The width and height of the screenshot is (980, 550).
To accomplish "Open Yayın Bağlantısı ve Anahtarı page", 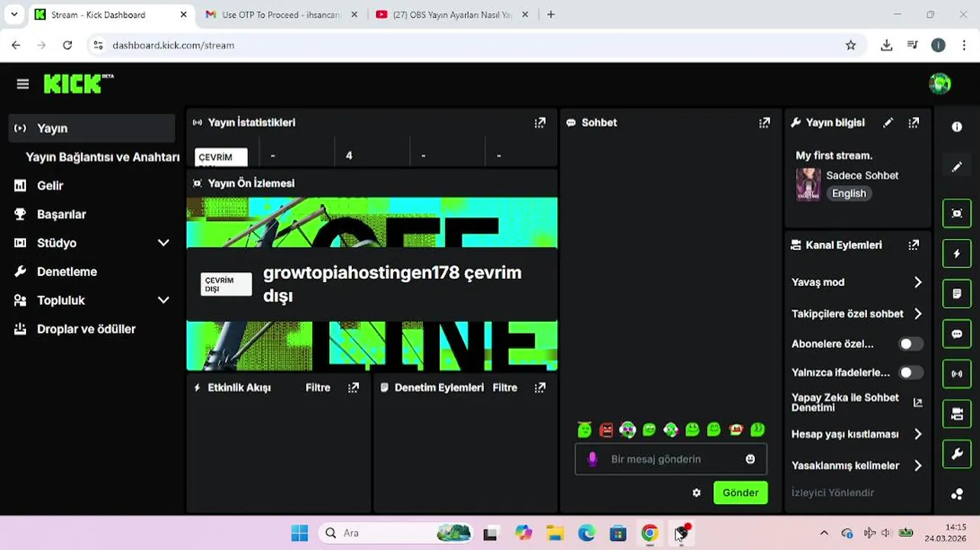I will click(102, 157).
